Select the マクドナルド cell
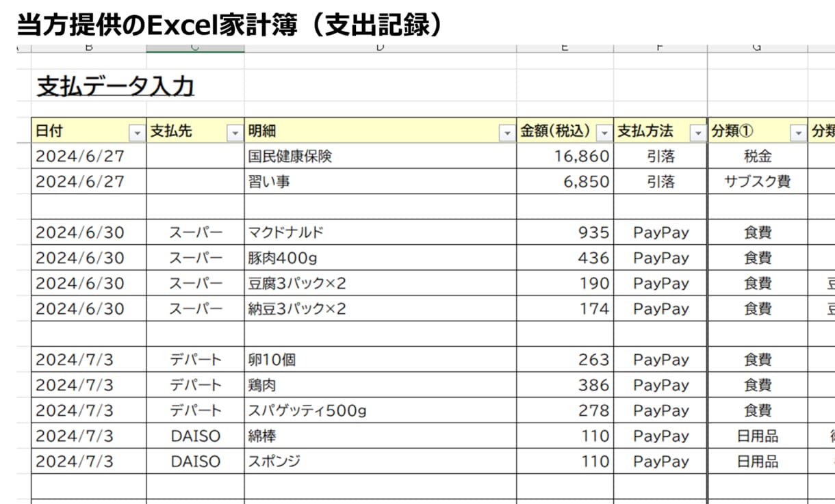 [x=381, y=233]
